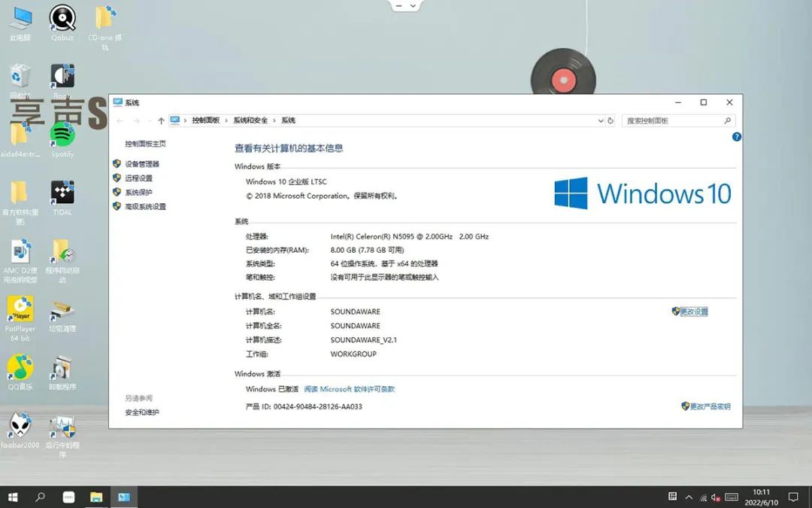Image resolution: width=812 pixels, height=508 pixels.
Task: Open the QQ音乐 desktop shortcut
Action: [20, 369]
